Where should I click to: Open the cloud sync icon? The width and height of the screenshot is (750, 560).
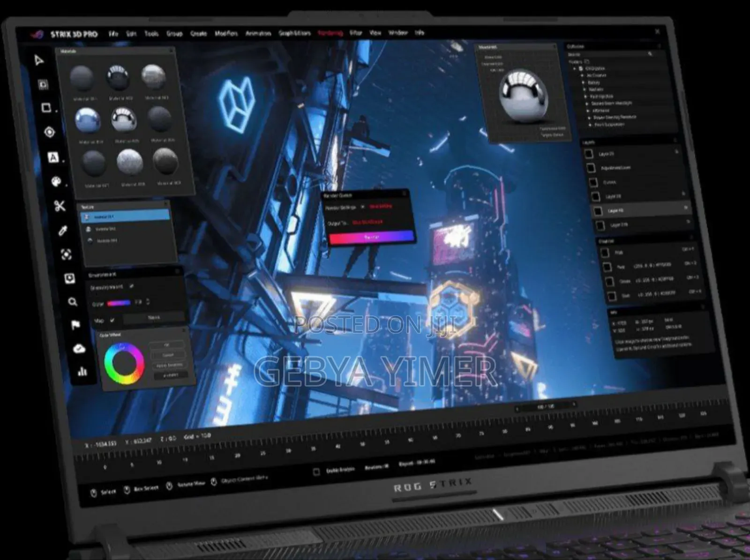[x=79, y=348]
